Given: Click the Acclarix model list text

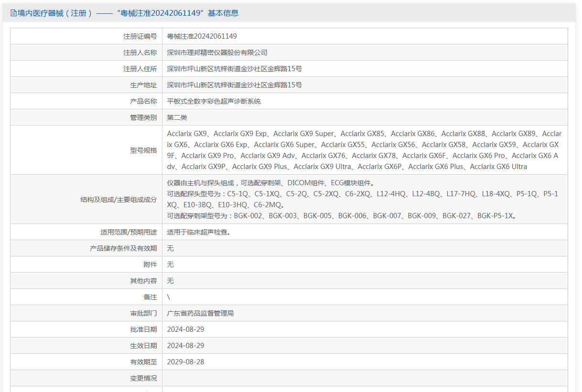Looking at the screenshot, I should pyautogui.click(x=364, y=150).
